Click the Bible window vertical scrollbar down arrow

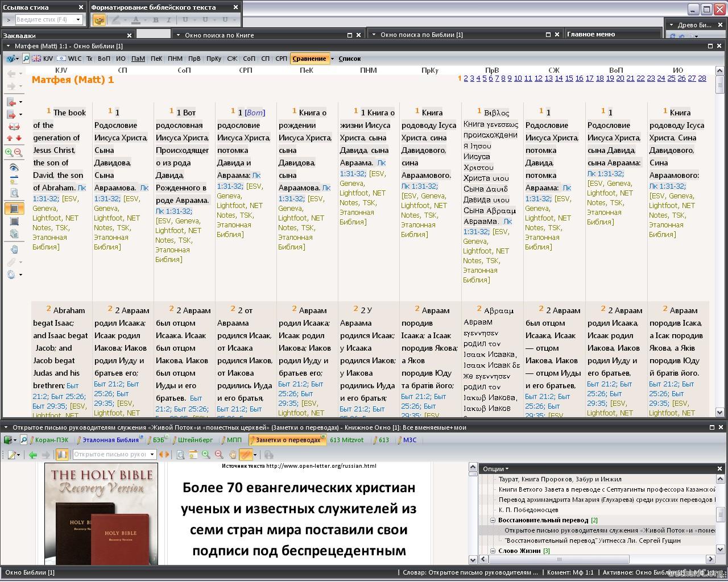[x=719, y=413]
